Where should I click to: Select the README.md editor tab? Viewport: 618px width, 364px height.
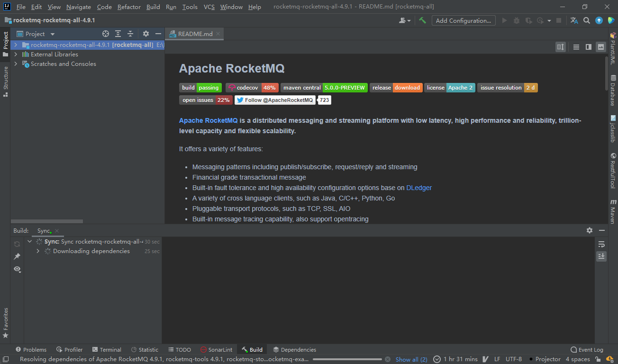[194, 34]
